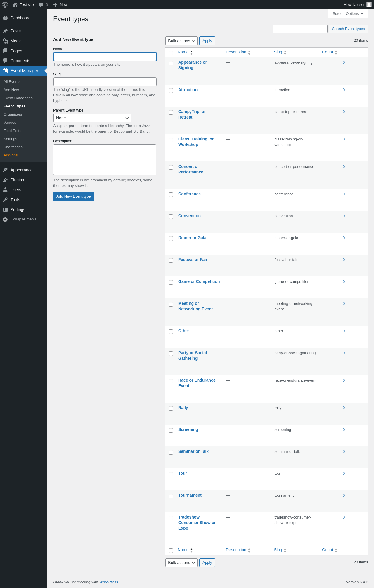This screenshot has width=374, height=588.
Task: Select all rows via header checkbox
Action: click(x=171, y=53)
